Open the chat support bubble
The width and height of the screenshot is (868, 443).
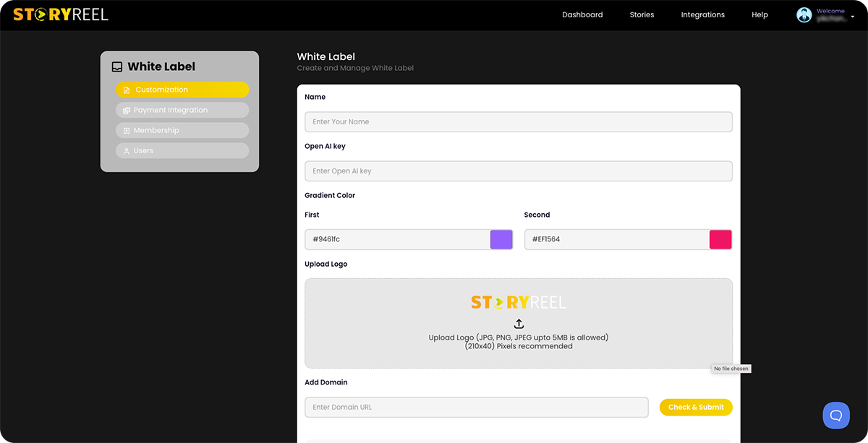click(x=836, y=415)
